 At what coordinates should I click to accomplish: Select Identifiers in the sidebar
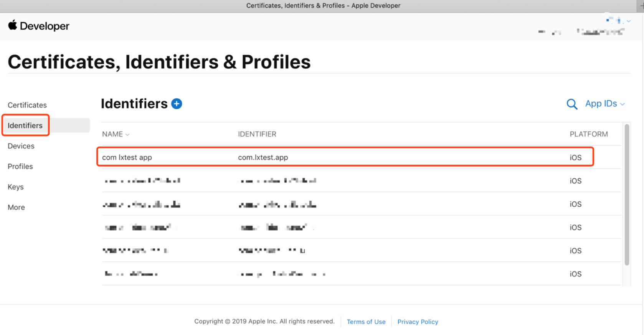coord(25,125)
